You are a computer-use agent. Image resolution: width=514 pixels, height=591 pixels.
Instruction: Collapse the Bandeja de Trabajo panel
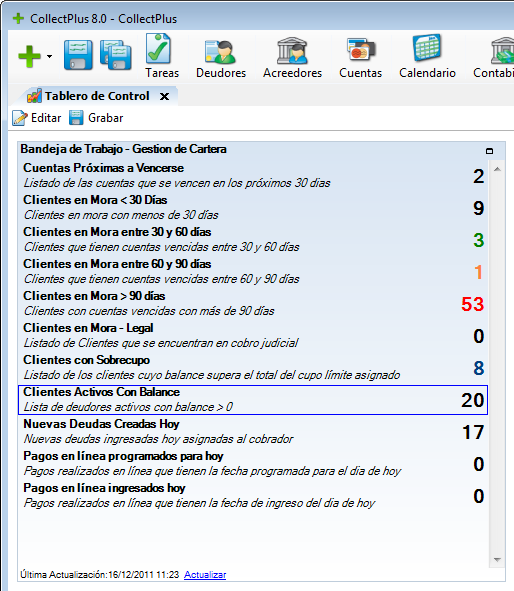click(x=489, y=151)
